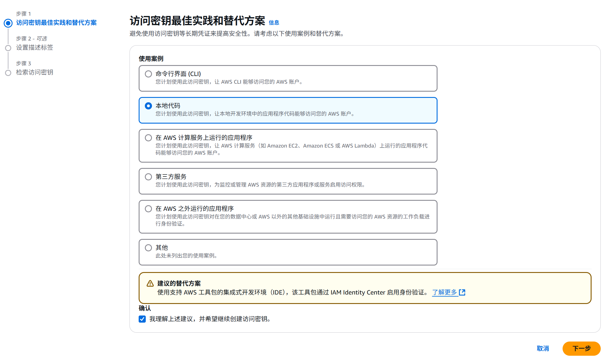Click the step 1 active circle indicator
Image resolution: width=609 pixels, height=364 pixels.
[x=8, y=23]
